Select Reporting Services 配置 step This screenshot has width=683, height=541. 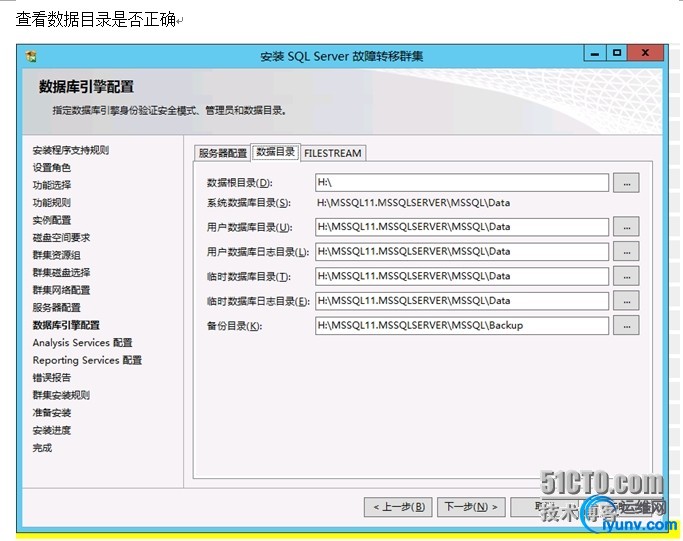point(87,360)
